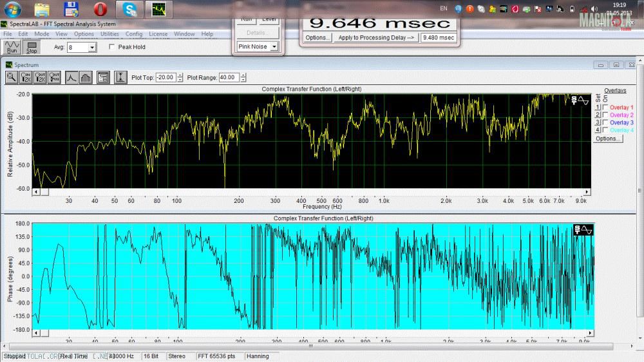Click Set button 1 for Overlay 1
Image resolution: width=644 pixels, height=362 pixels.
598,107
